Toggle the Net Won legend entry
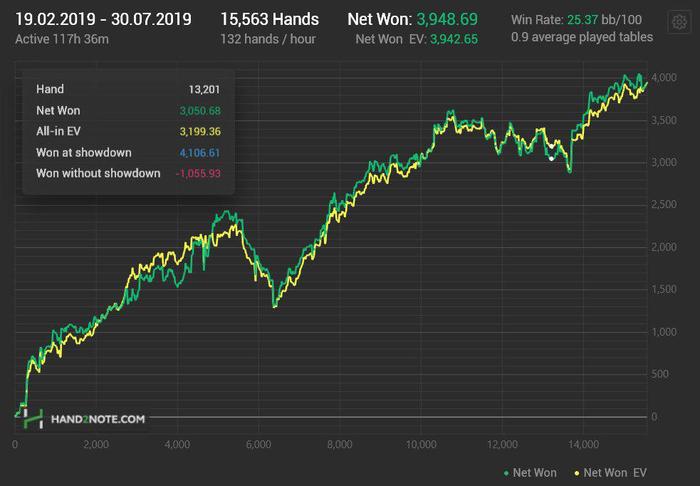Image resolution: width=700 pixels, height=486 pixels. [x=530, y=473]
